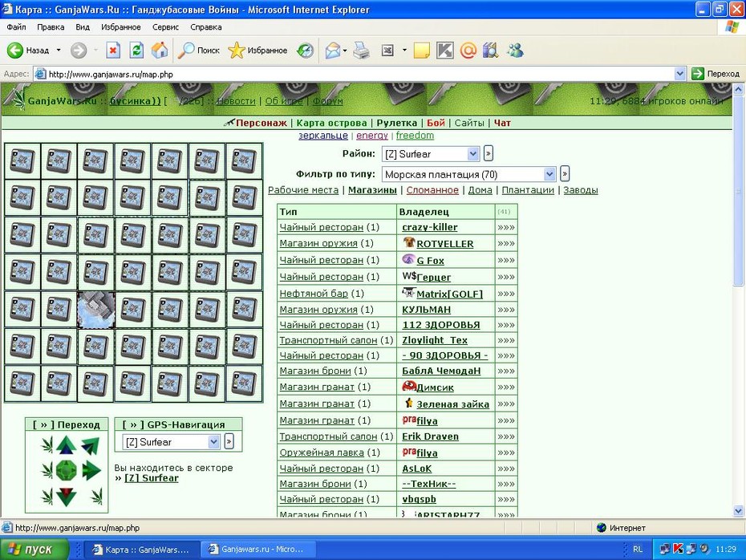Move south with red down arrow

click(x=66, y=497)
